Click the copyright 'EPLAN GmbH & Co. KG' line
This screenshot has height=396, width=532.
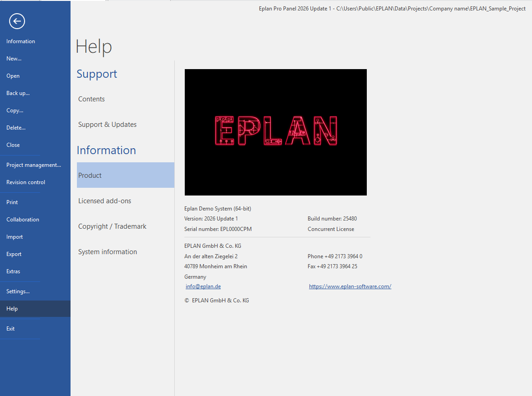coord(217,301)
